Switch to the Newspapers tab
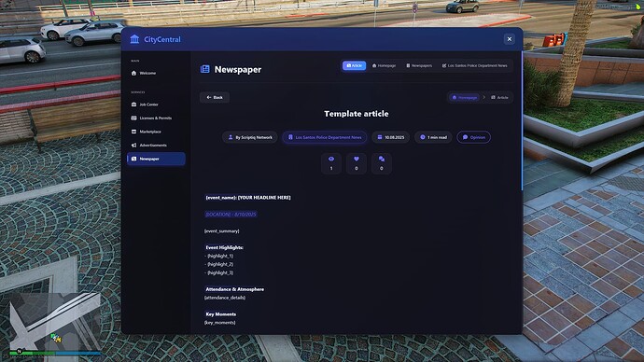This screenshot has height=362, width=644. pos(419,65)
